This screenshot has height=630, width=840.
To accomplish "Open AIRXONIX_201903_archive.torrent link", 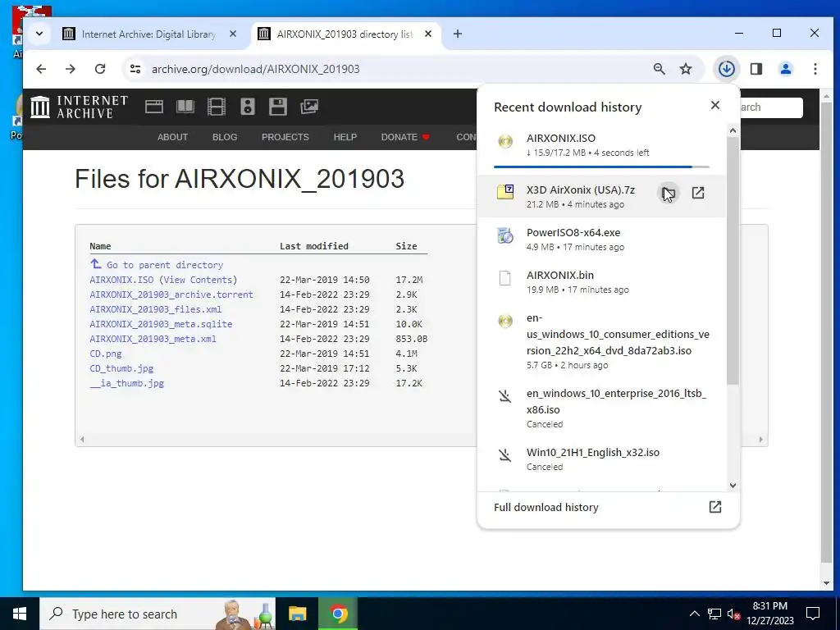I will coord(171,294).
